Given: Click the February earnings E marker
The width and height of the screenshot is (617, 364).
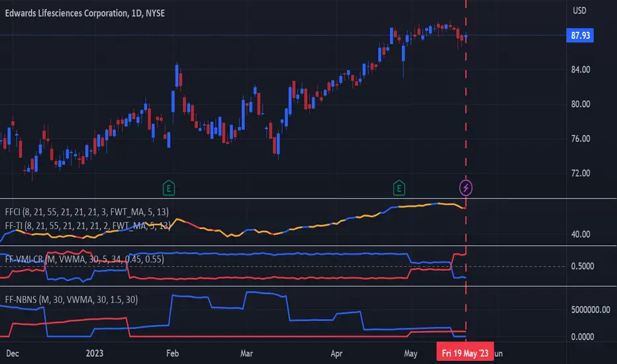Looking at the screenshot, I should 169,188.
